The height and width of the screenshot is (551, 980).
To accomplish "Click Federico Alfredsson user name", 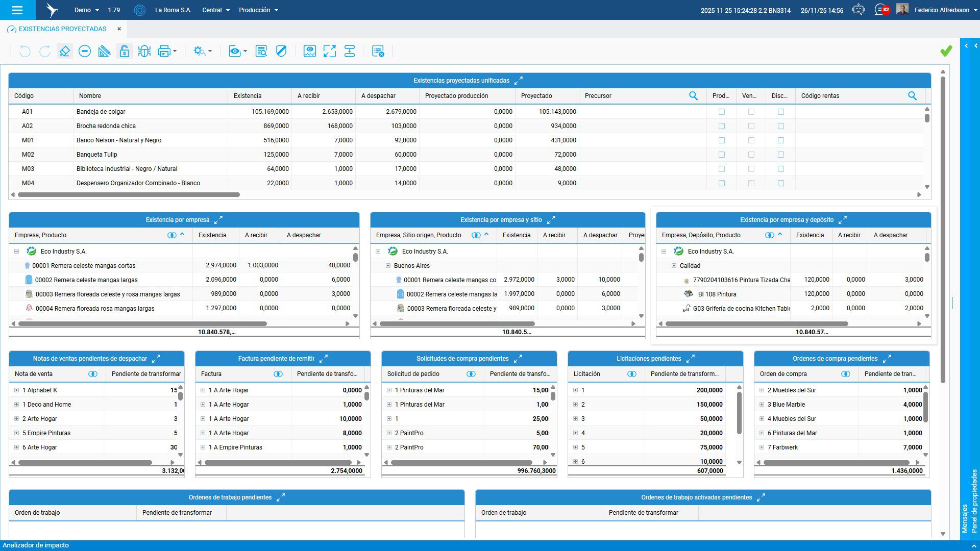I will pos(941,10).
